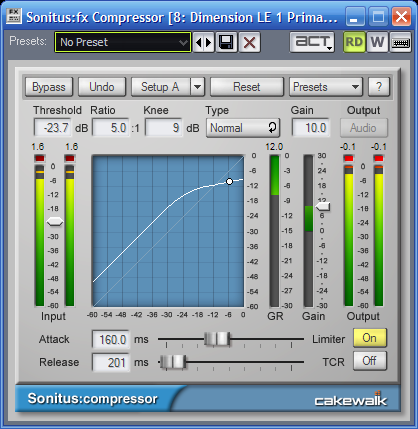Click the Attack slider thumb
The width and height of the screenshot is (418, 429).
pyautogui.click(x=217, y=339)
